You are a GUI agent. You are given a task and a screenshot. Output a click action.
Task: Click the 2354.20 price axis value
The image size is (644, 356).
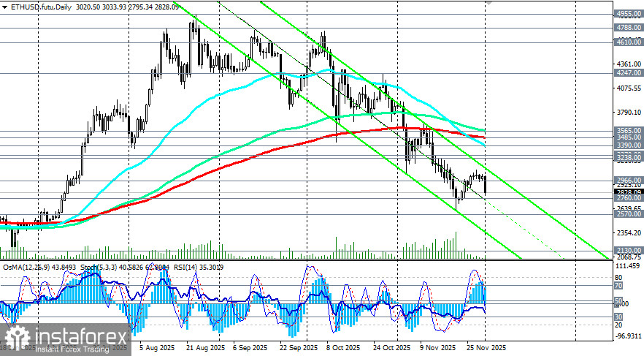pos(629,232)
